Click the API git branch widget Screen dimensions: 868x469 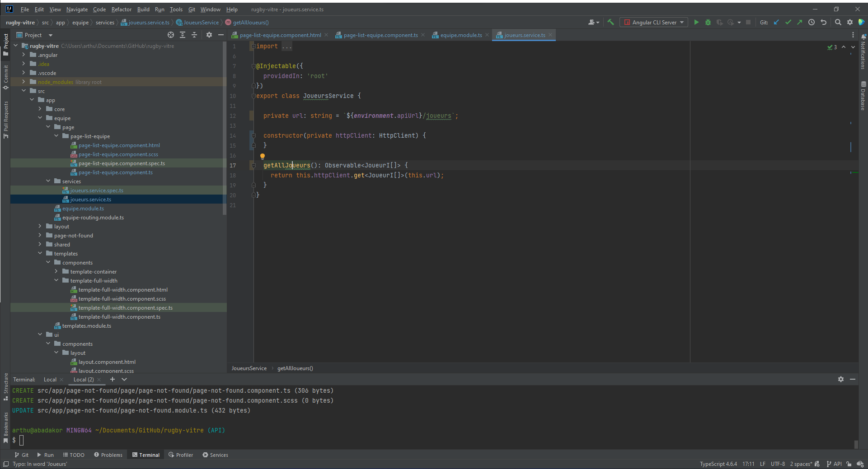[x=834, y=464]
